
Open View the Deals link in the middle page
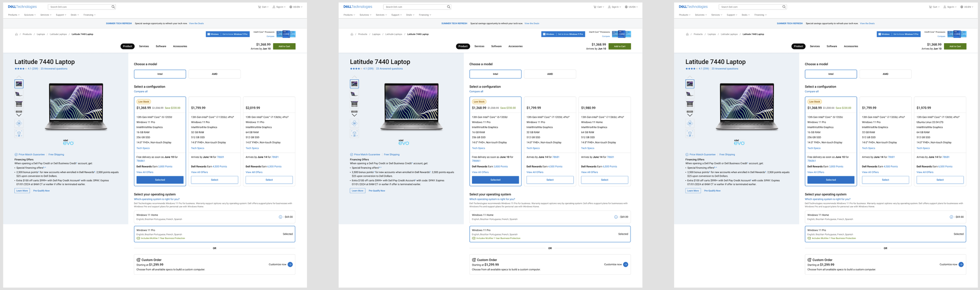(532, 24)
